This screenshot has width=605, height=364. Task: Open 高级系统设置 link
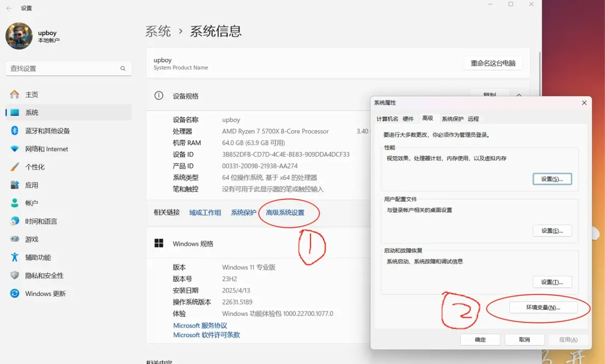285,212
